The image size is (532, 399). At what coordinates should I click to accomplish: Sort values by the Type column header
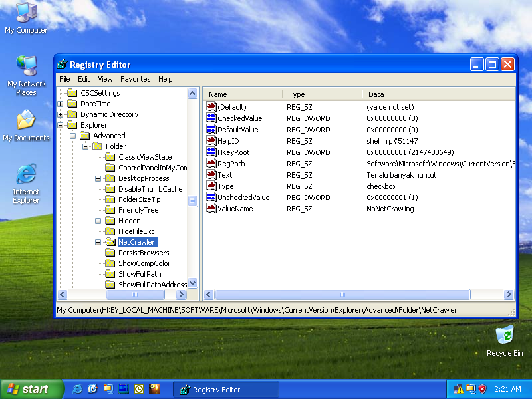click(x=323, y=94)
